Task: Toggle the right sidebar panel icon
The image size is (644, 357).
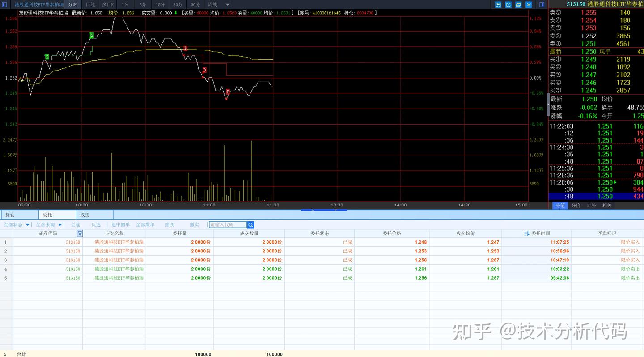Action: click(542, 4)
